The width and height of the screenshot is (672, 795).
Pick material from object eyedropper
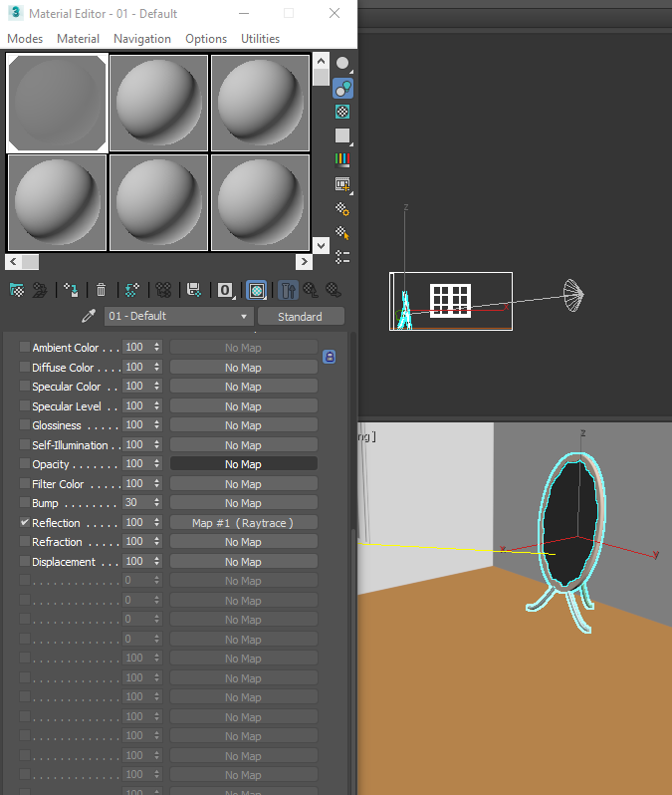tap(89, 317)
